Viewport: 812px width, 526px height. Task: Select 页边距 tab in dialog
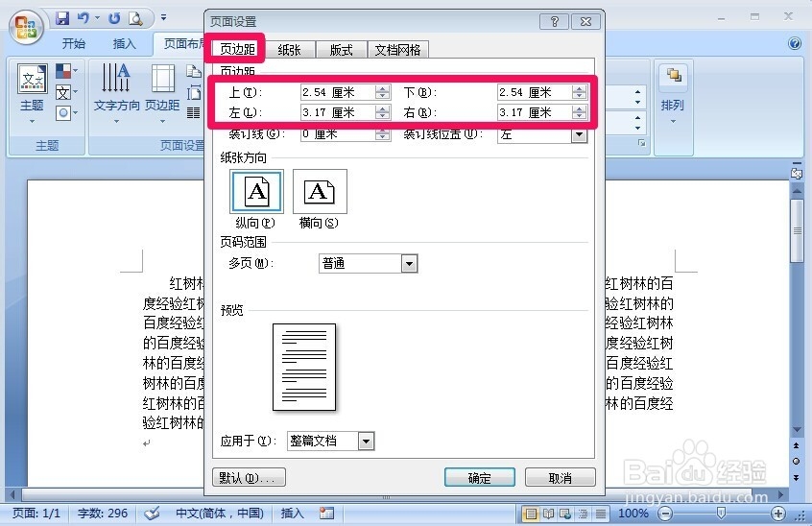pos(237,49)
